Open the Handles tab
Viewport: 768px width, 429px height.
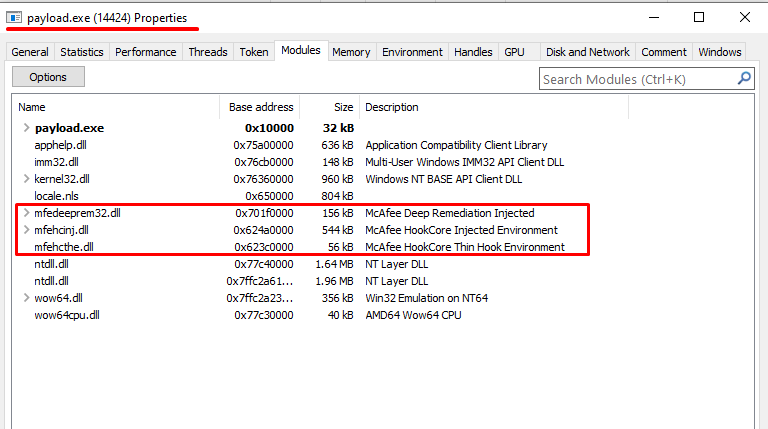[473, 52]
